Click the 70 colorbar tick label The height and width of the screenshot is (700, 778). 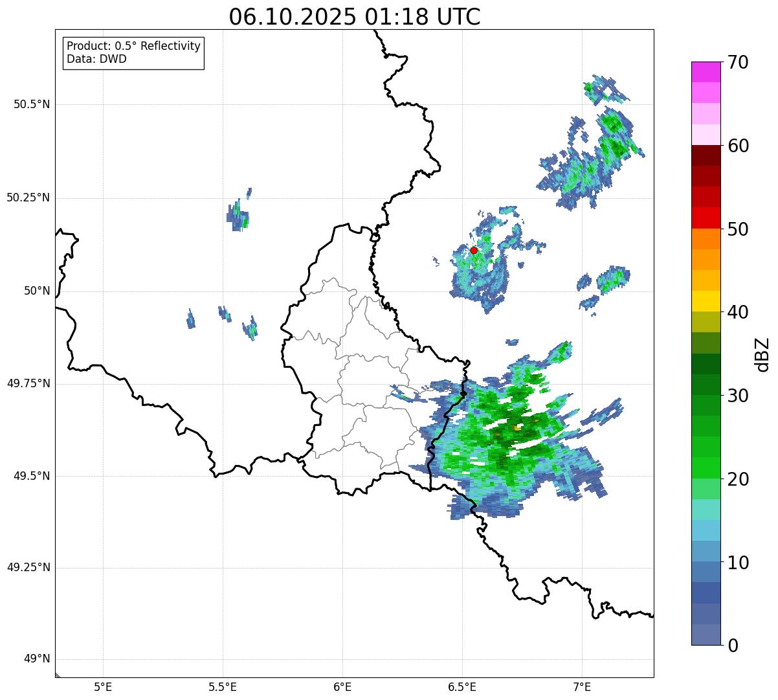tap(738, 62)
